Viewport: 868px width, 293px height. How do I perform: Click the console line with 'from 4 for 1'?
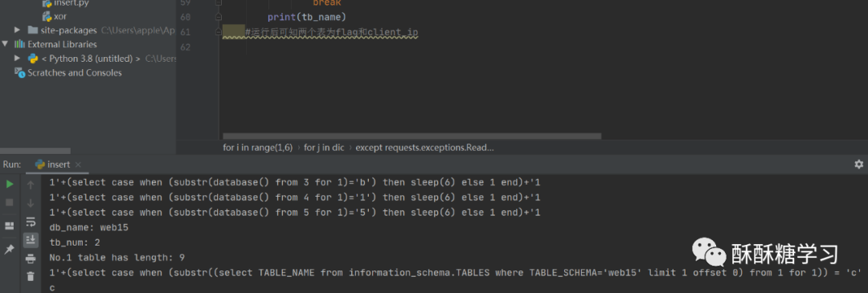pos(294,197)
